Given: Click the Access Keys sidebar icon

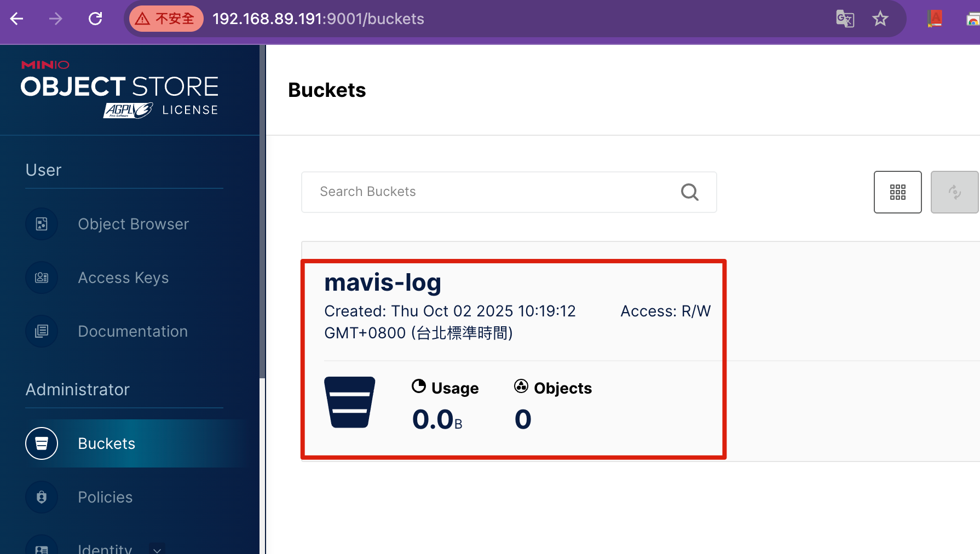Looking at the screenshot, I should (x=42, y=278).
